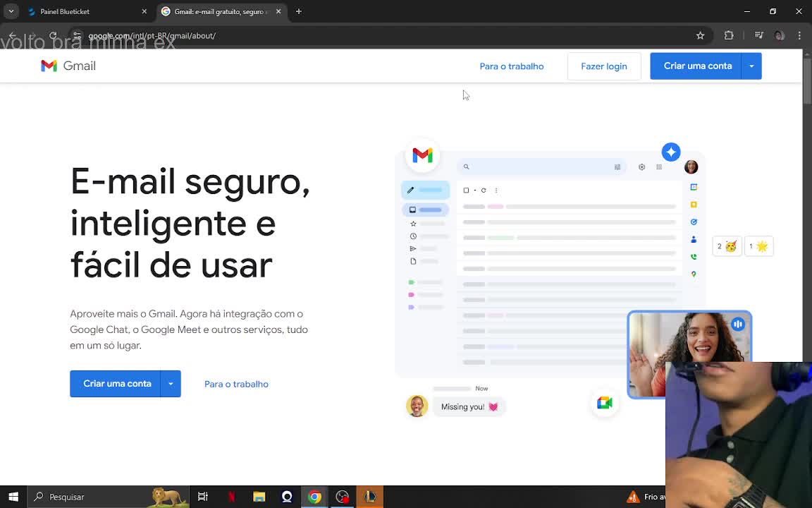Open the Chrome extensions puzzle icon
The image size is (812, 508).
pos(729,36)
